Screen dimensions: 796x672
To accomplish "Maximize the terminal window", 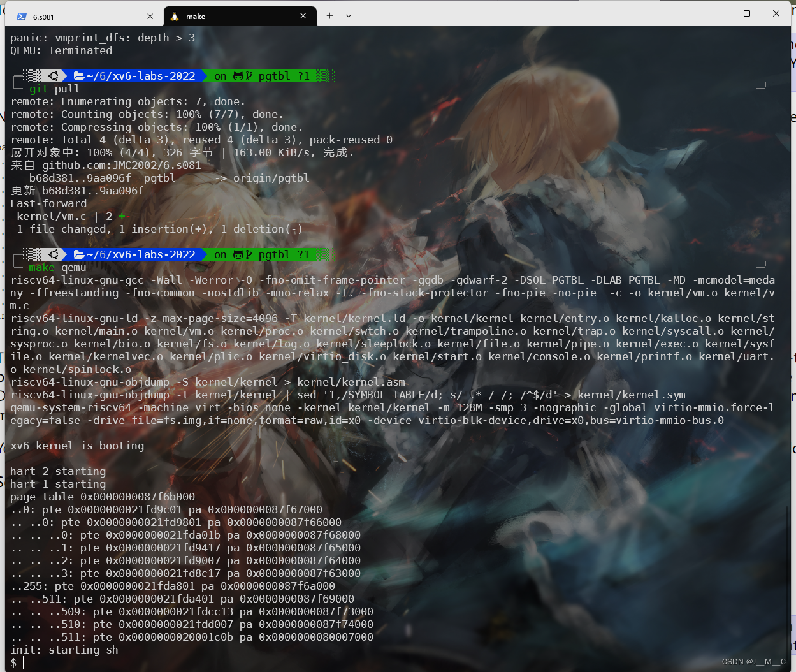I will click(747, 13).
